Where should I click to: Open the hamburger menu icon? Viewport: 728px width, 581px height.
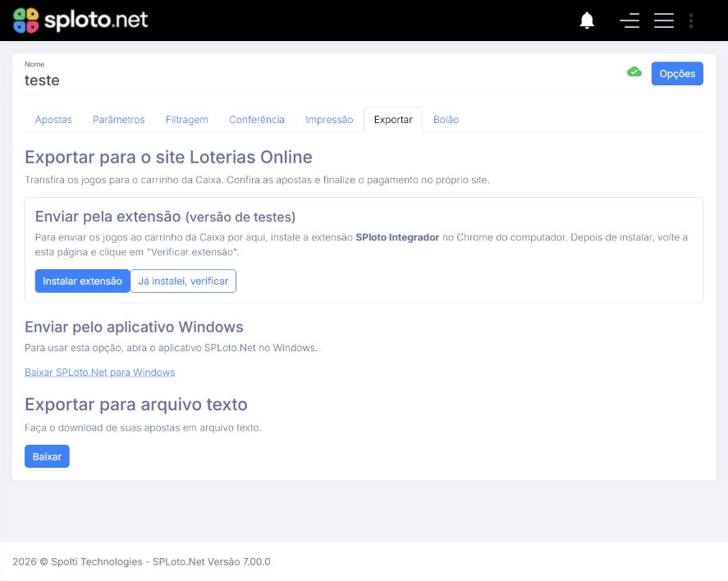pyautogui.click(x=663, y=21)
